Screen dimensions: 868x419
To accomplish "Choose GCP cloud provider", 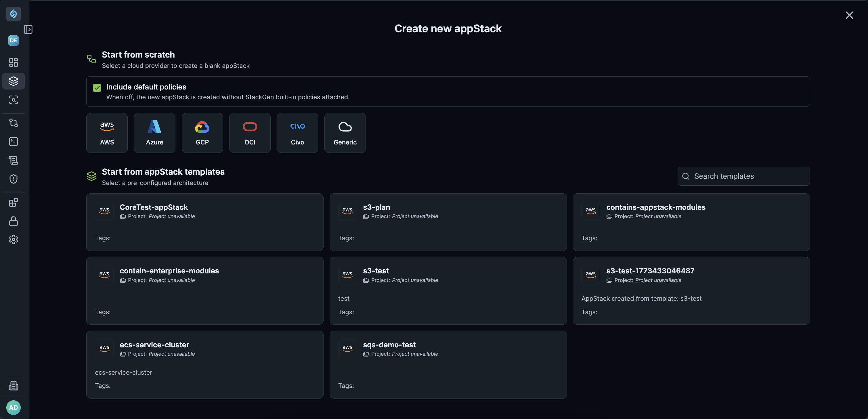I will 202,133.
